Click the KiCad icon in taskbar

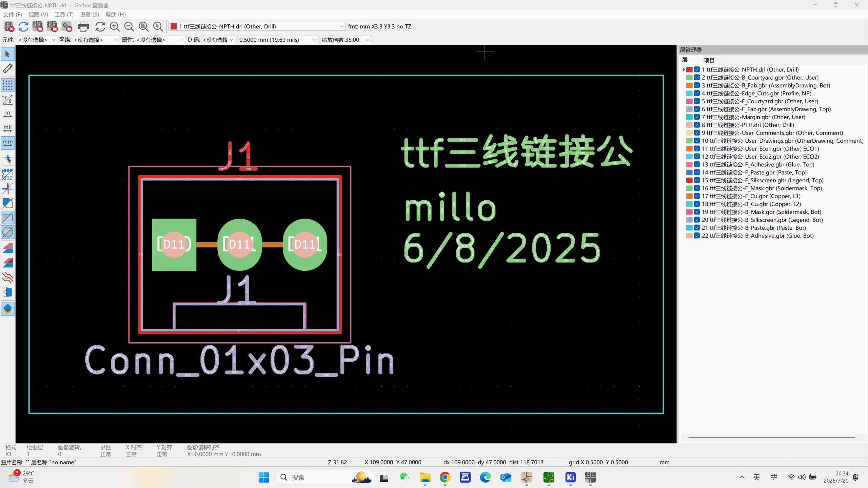(x=570, y=477)
